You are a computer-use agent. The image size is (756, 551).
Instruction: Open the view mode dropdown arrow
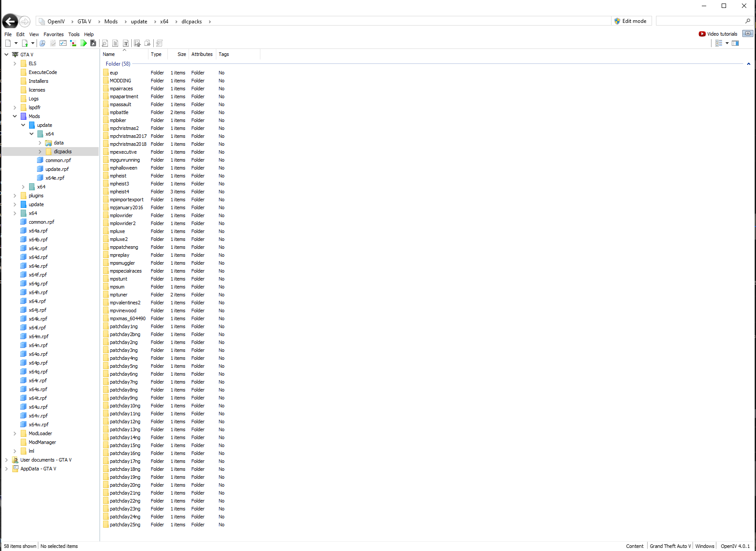tap(727, 43)
